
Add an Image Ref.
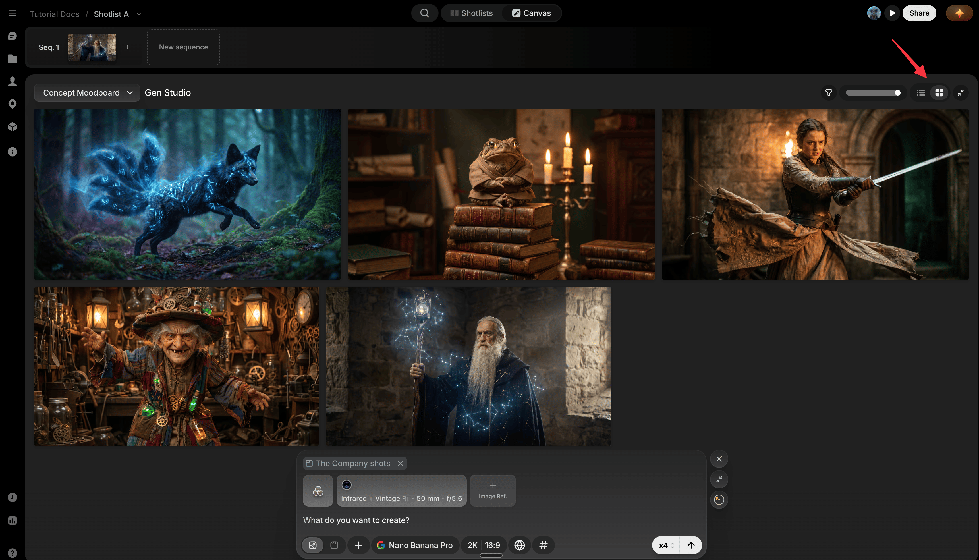pos(493,491)
